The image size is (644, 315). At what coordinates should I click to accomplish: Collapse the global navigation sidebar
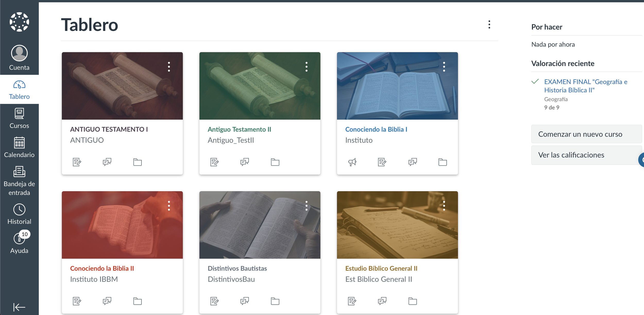[x=19, y=307]
